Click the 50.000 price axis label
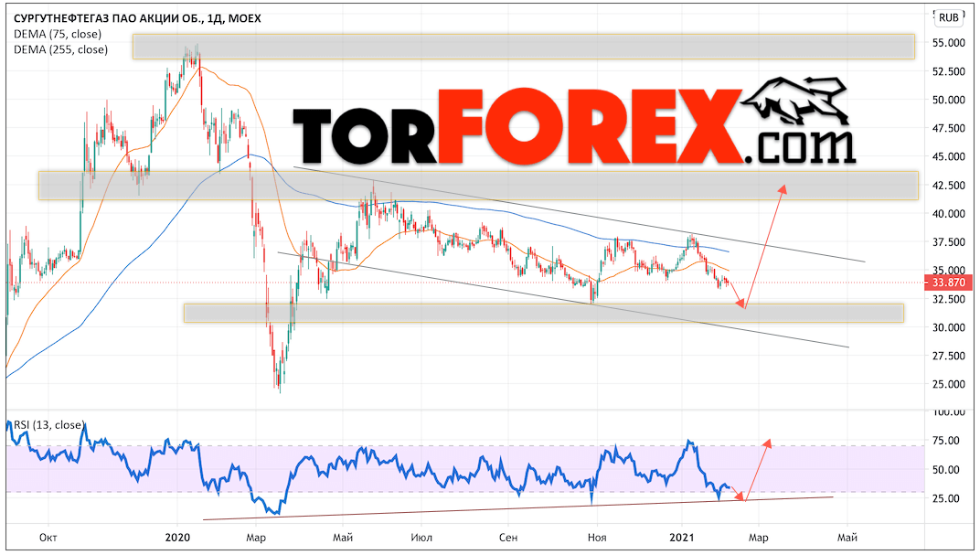 click(949, 100)
